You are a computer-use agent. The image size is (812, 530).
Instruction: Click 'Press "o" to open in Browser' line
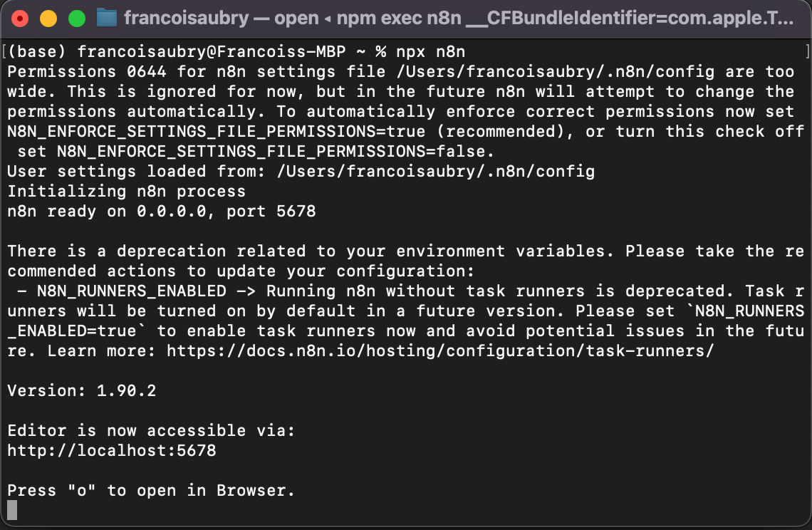click(151, 490)
